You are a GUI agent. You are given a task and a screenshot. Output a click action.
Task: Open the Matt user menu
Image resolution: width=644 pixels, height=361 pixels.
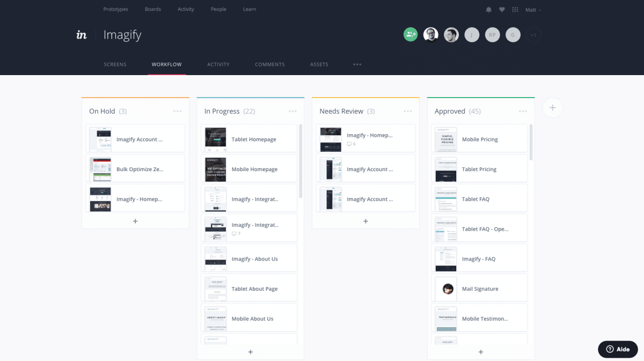[533, 10]
